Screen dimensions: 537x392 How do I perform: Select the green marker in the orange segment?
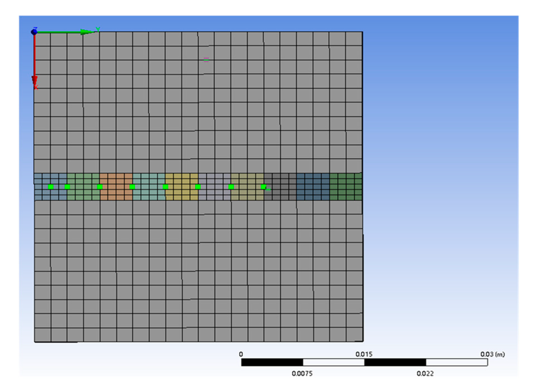pyautogui.click(x=100, y=187)
